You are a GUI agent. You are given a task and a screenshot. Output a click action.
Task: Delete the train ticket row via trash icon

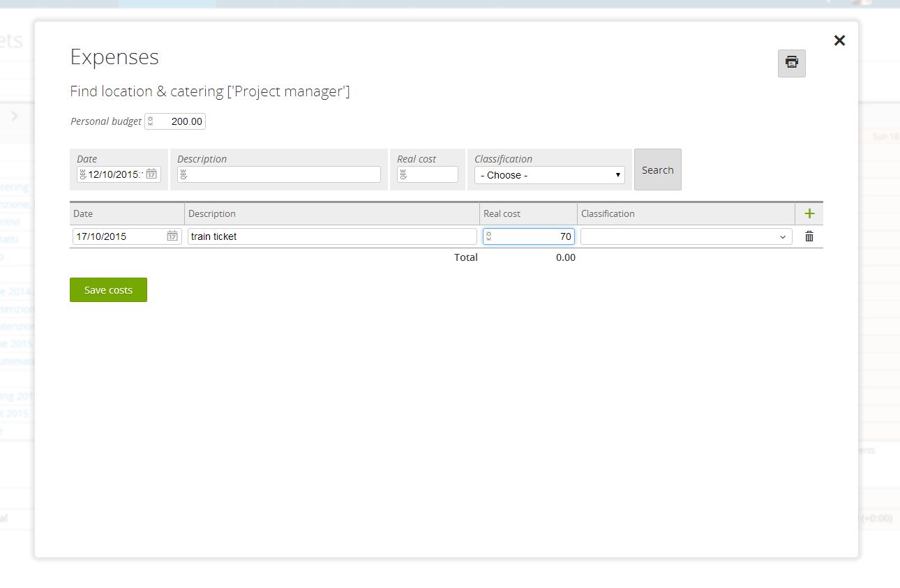(809, 236)
